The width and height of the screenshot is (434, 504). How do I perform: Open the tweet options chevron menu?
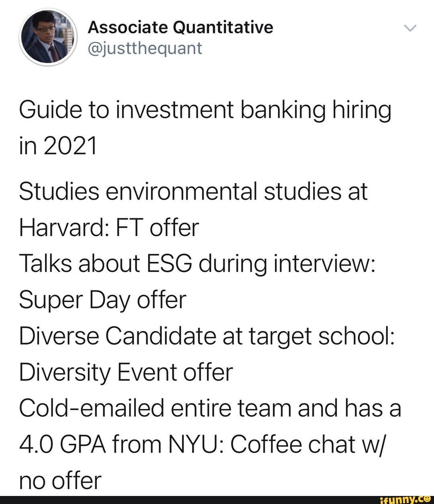tap(411, 28)
